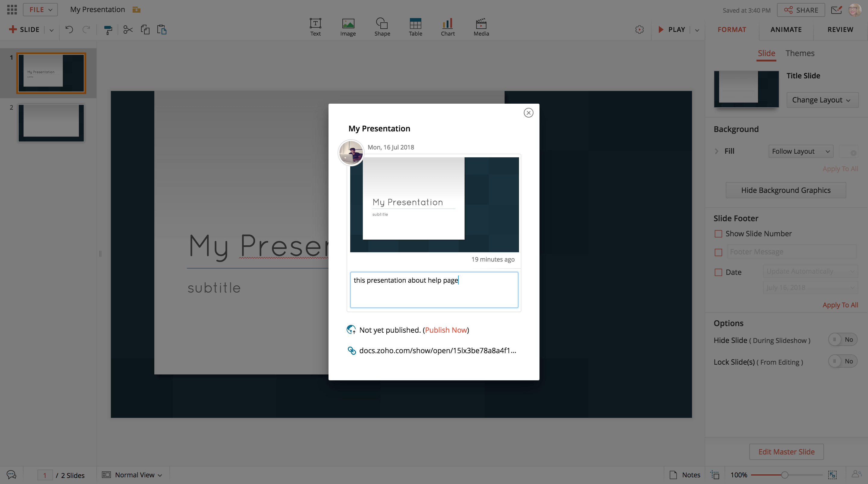This screenshot has width=868, height=484.
Task: Toggle Hide Slide during slideshow
Action: (x=842, y=339)
